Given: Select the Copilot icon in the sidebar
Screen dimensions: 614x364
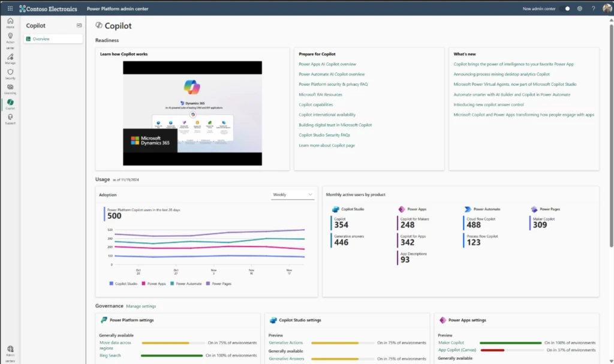Looking at the screenshot, I should pyautogui.click(x=10, y=103).
